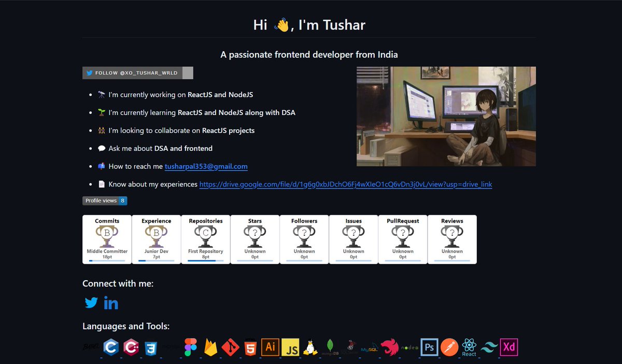Click the Reviews trophy card
The image size is (622, 364).
[452, 239]
